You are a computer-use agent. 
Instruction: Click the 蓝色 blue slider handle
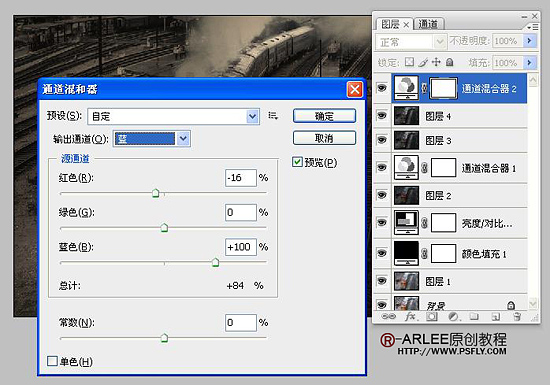(x=215, y=262)
